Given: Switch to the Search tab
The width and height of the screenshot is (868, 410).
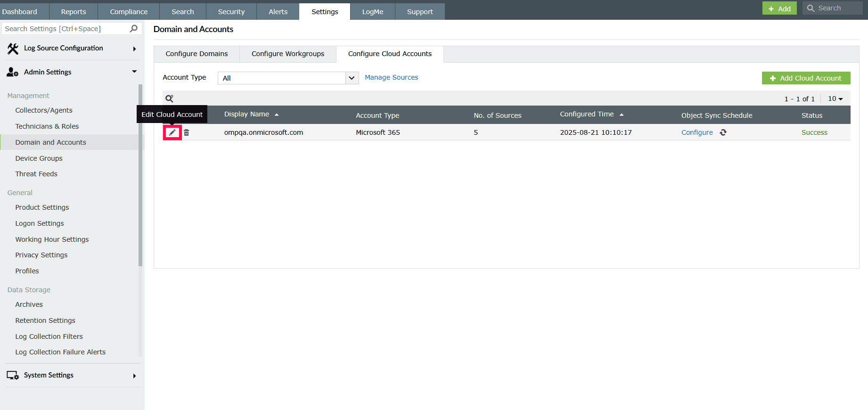Looking at the screenshot, I should click(183, 12).
